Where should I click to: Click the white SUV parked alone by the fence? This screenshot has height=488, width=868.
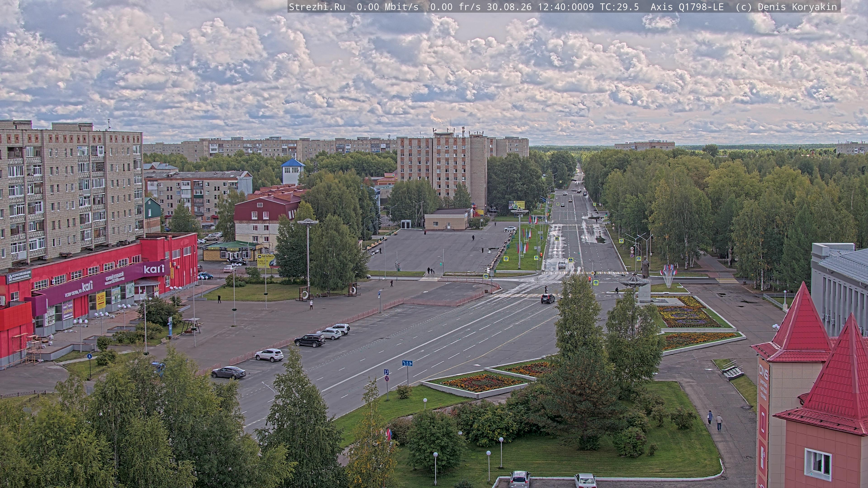[269, 355]
